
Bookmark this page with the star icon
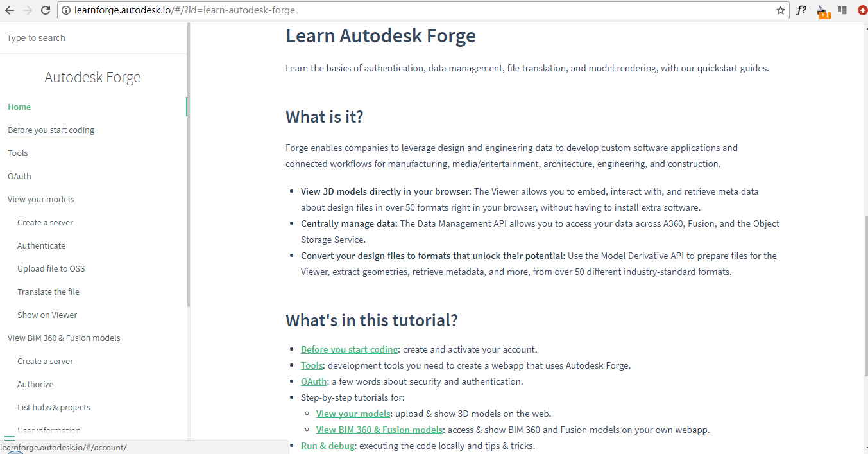[780, 10]
